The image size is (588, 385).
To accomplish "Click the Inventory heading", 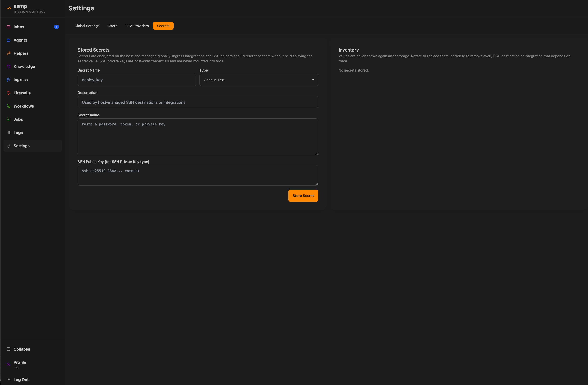I will pos(348,50).
